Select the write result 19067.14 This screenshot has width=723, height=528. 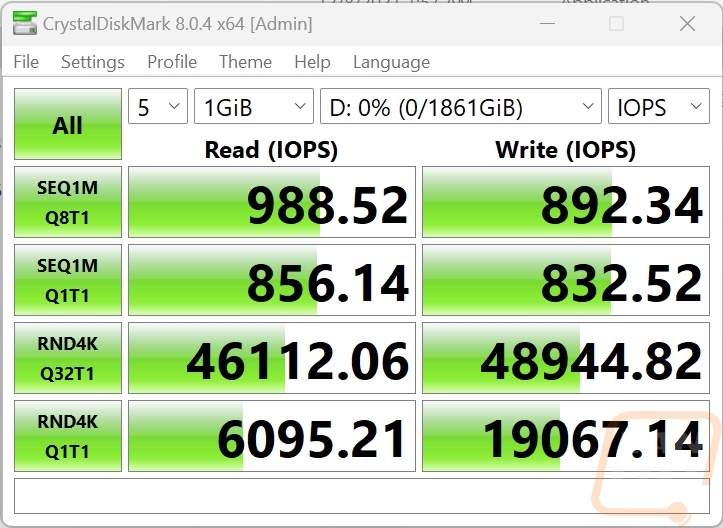tap(566, 436)
